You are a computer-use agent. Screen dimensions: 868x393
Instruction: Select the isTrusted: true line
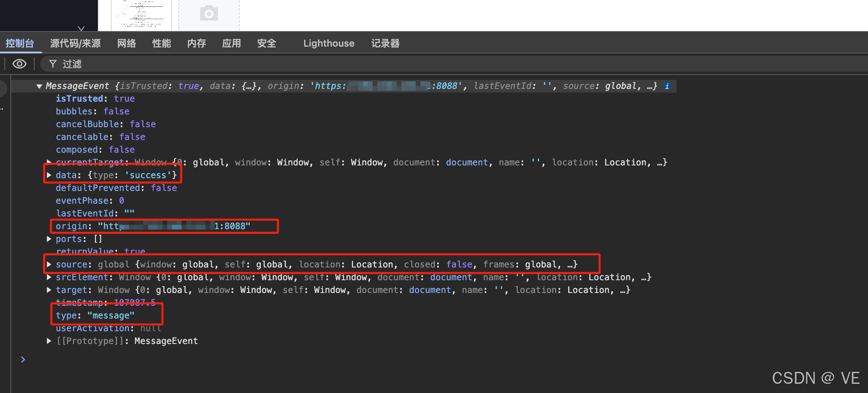(95, 98)
